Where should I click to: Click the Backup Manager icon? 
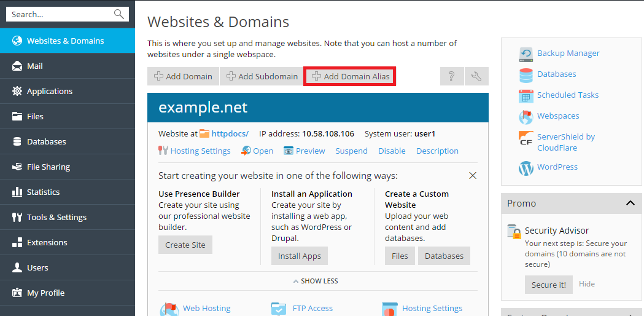526,53
